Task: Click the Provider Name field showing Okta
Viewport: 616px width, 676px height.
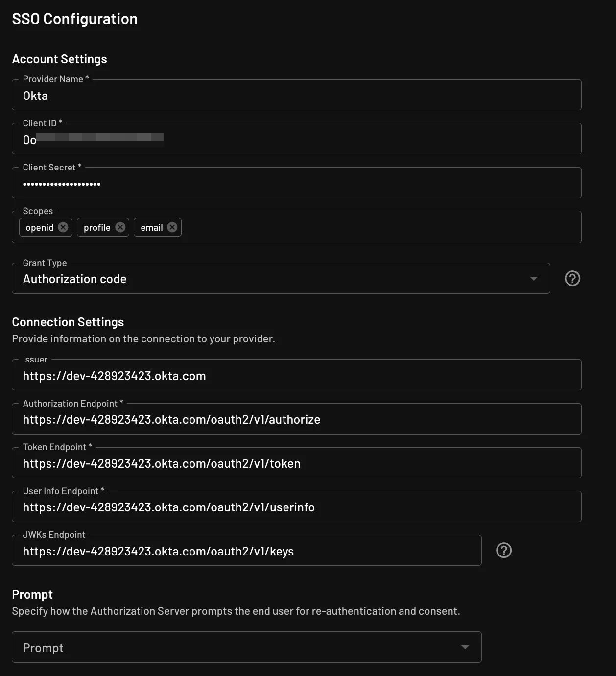Action: (296, 95)
